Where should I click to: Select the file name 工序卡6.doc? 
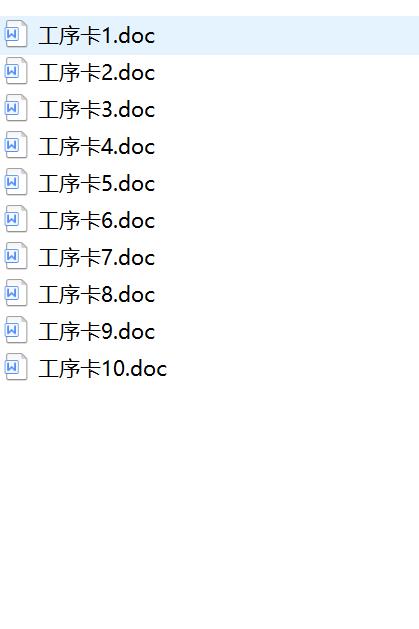(97, 221)
